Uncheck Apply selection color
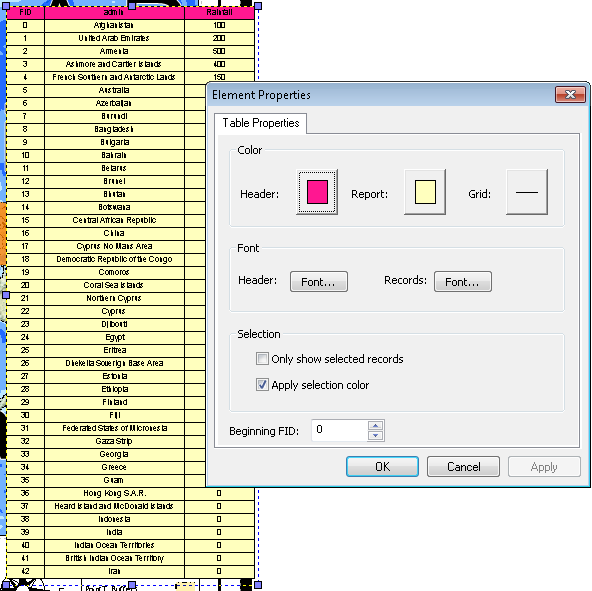The image size is (592, 591). [x=262, y=385]
